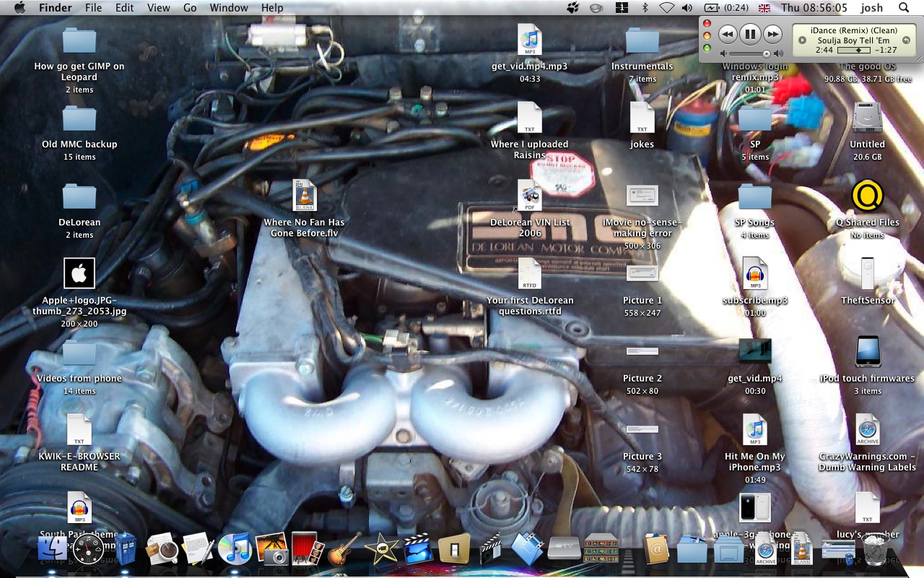The height and width of the screenshot is (578, 924).
Task: Select the Untitled hard drive icon
Action: pos(867,118)
